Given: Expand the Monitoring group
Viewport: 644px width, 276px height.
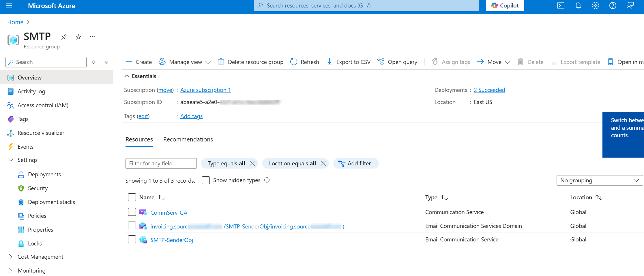Looking at the screenshot, I should [11, 271].
